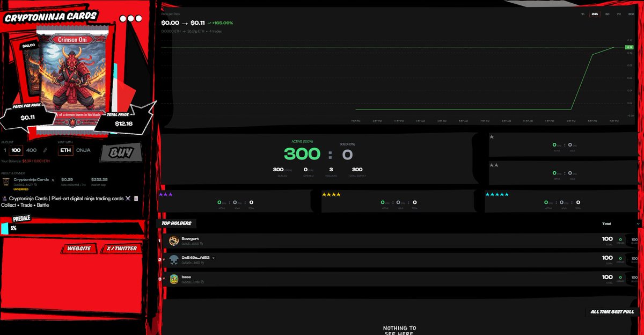Click the $12.16 total price badge

tap(124, 123)
